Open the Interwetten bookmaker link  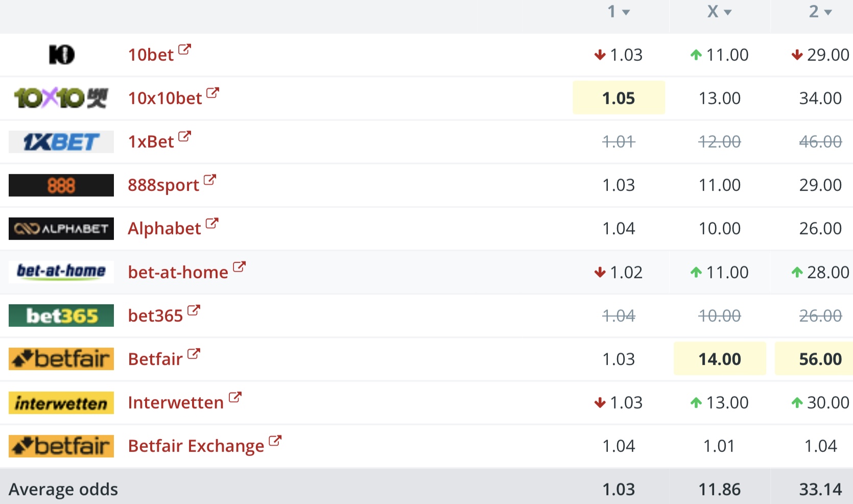[176, 402]
